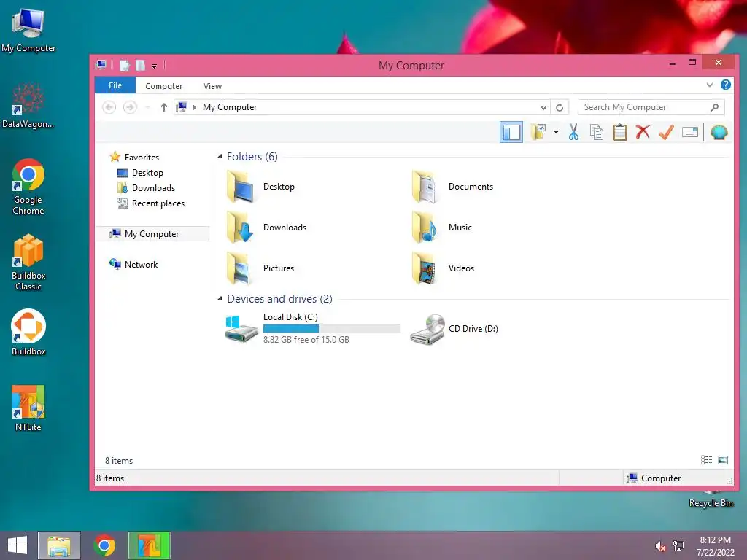Click My Computer in the address bar
This screenshot has width=747, height=560.
[x=230, y=107]
